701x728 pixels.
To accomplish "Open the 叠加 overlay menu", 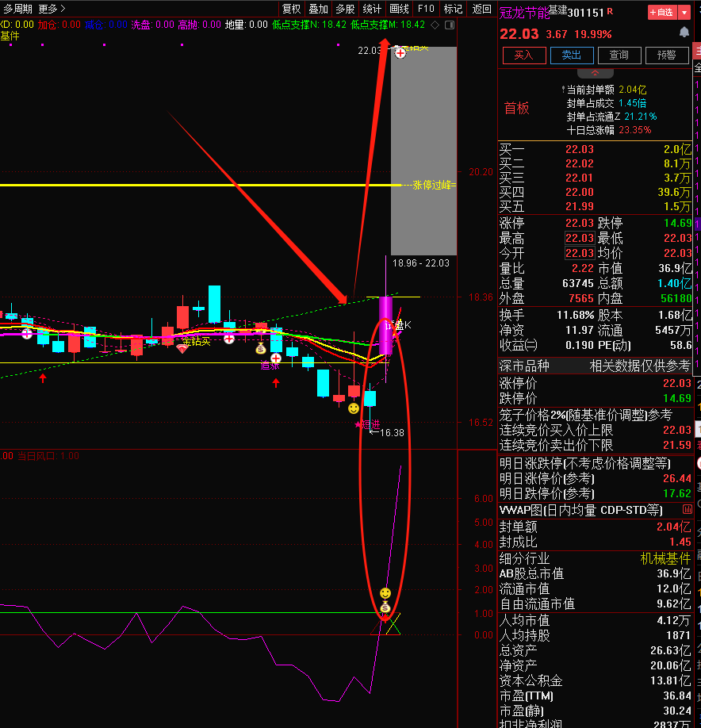I will 319,9.
